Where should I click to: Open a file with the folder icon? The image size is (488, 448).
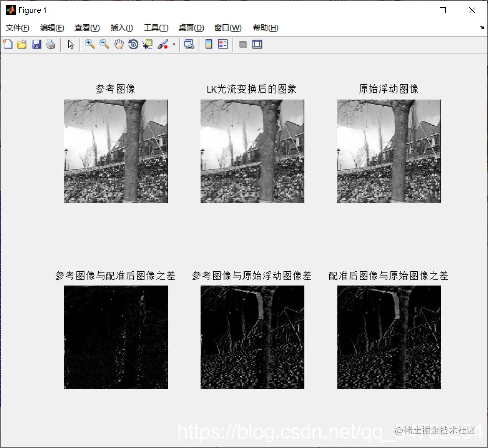pyautogui.click(x=22, y=44)
